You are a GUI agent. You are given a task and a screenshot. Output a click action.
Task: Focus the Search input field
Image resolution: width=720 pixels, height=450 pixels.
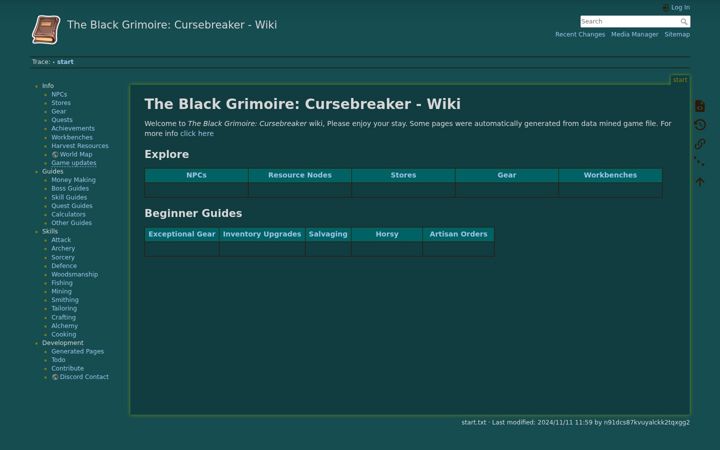(635, 22)
